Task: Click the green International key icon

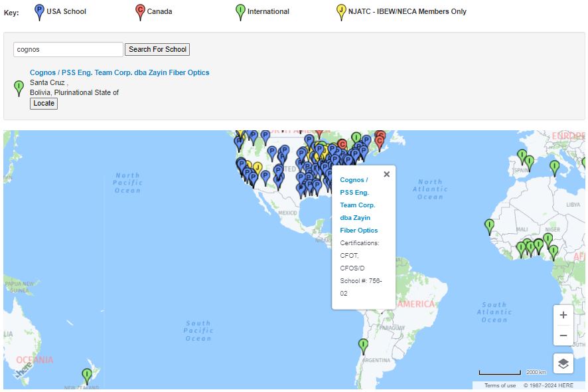Action: click(240, 11)
